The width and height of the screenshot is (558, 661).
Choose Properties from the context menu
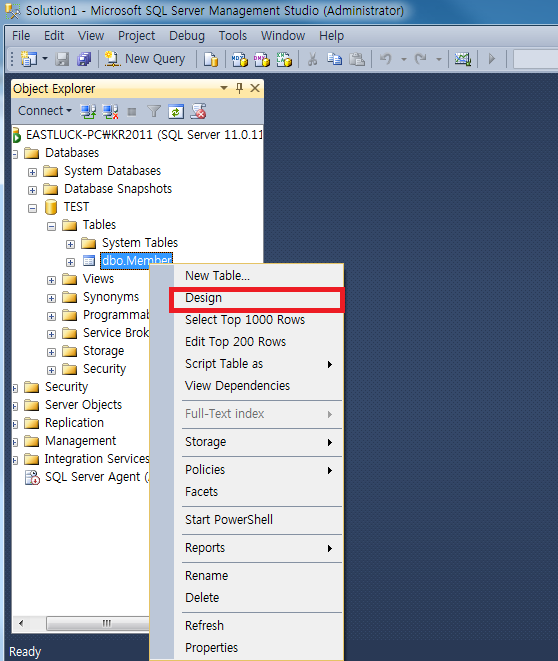pyautogui.click(x=211, y=648)
